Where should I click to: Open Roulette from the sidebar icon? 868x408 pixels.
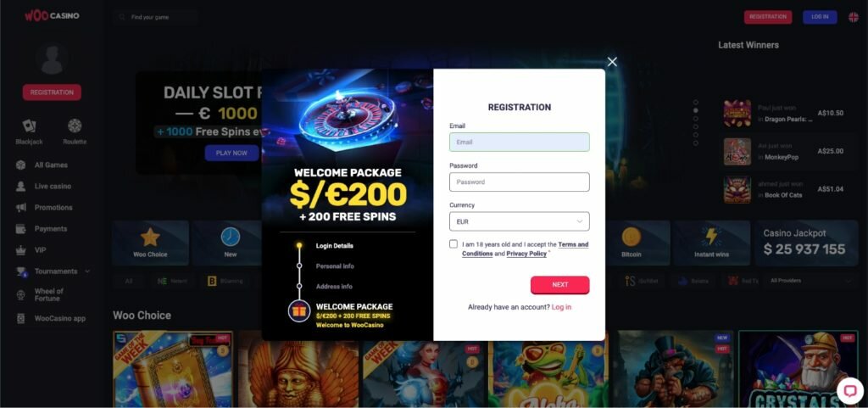click(75, 131)
